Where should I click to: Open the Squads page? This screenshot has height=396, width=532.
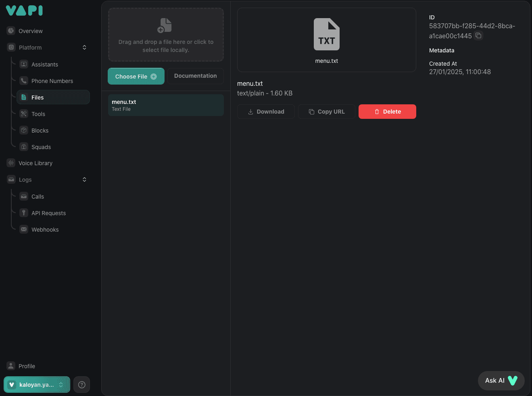[41, 147]
